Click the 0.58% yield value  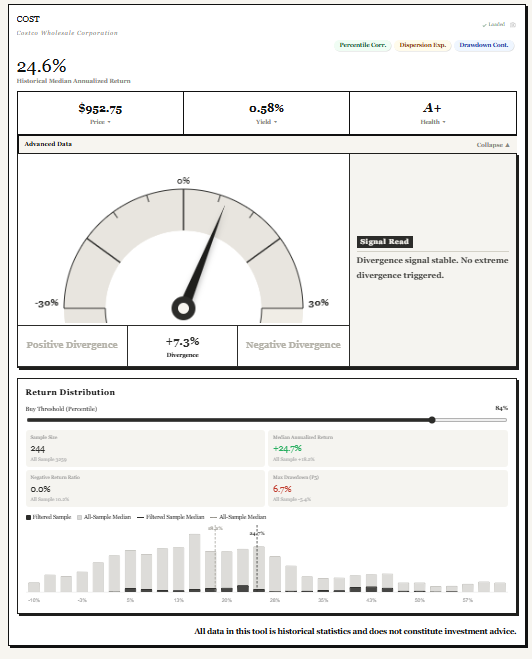pyautogui.click(x=266, y=108)
